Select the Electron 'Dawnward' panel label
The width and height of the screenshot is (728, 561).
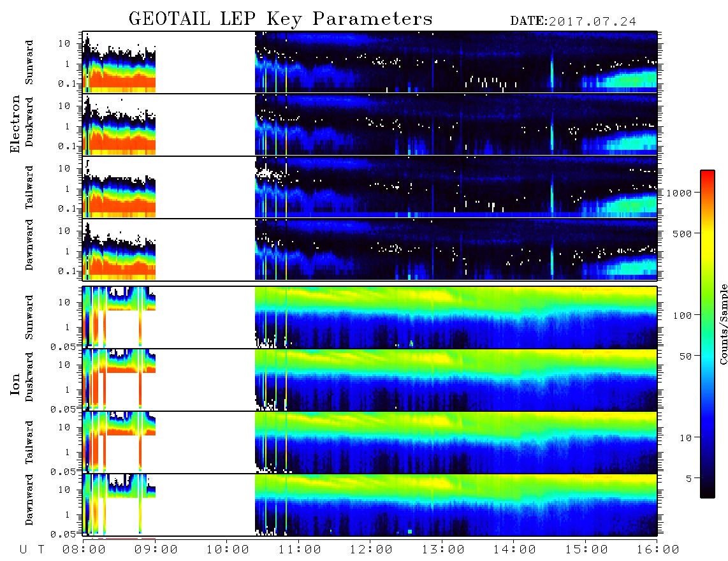tap(29, 245)
